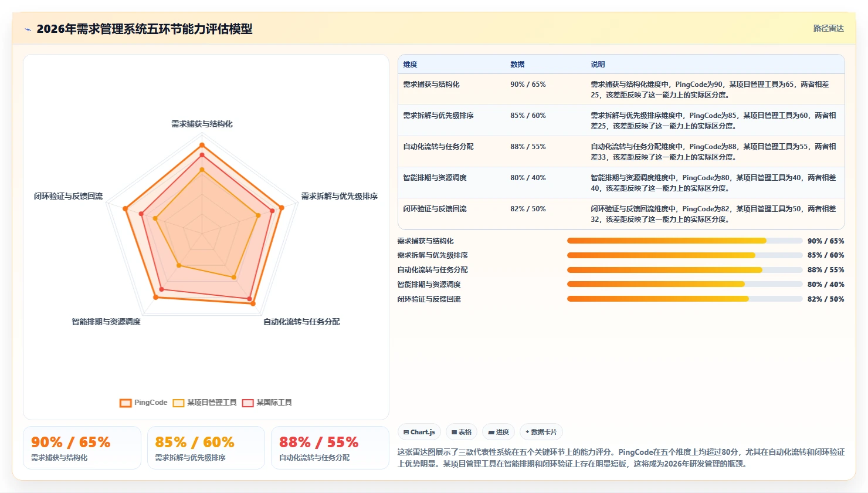Click the PingCode top vertex data point

tap(202, 145)
